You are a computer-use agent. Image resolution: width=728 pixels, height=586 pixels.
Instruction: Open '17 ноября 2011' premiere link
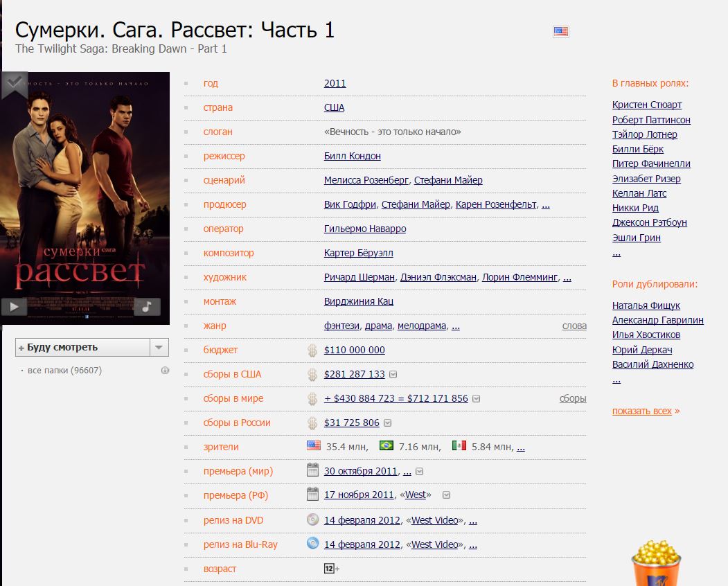coord(359,495)
